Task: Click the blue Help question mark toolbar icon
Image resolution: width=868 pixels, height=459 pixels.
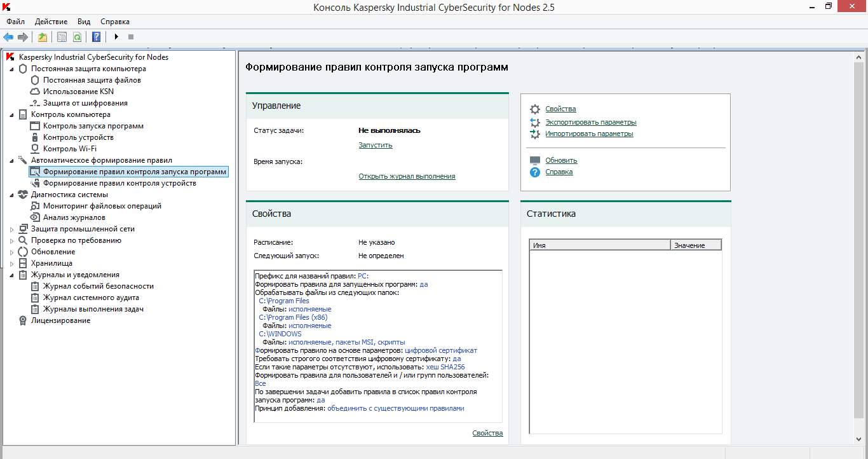Action: point(96,37)
